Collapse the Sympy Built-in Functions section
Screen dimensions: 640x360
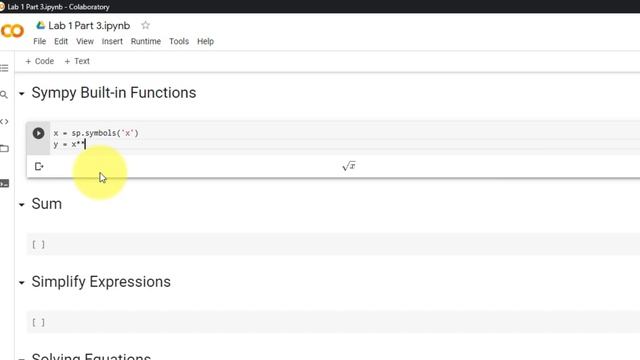(x=22, y=94)
